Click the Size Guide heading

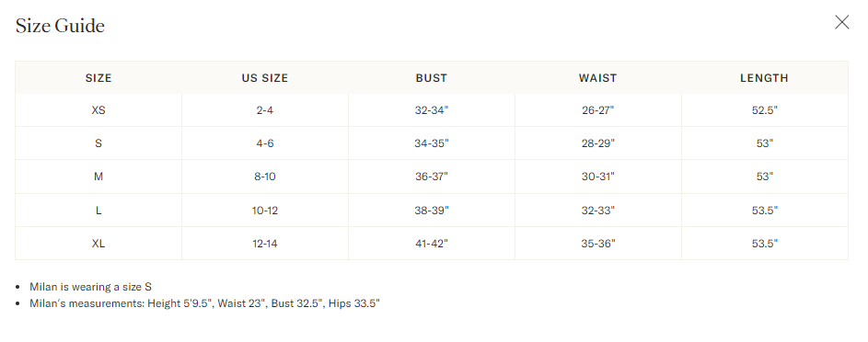(x=60, y=26)
